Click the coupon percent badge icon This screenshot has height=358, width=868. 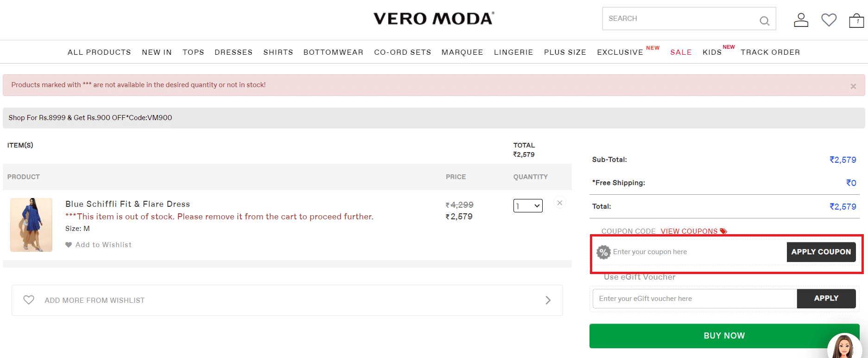[603, 252]
